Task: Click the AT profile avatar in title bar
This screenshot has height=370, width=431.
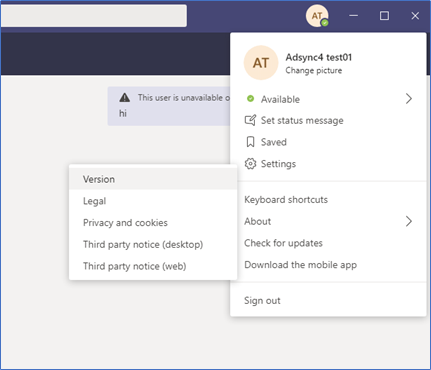Action: click(317, 16)
